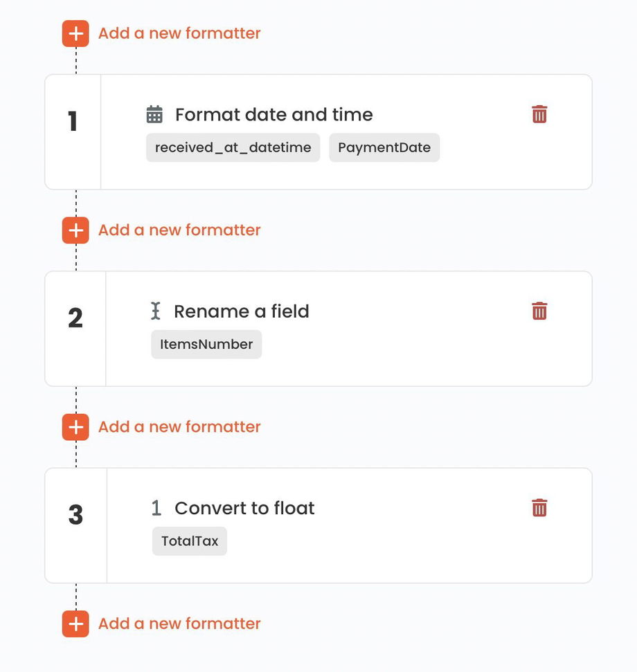Click the text cursor icon on formatter 2
The image size is (637, 672).
point(156,311)
